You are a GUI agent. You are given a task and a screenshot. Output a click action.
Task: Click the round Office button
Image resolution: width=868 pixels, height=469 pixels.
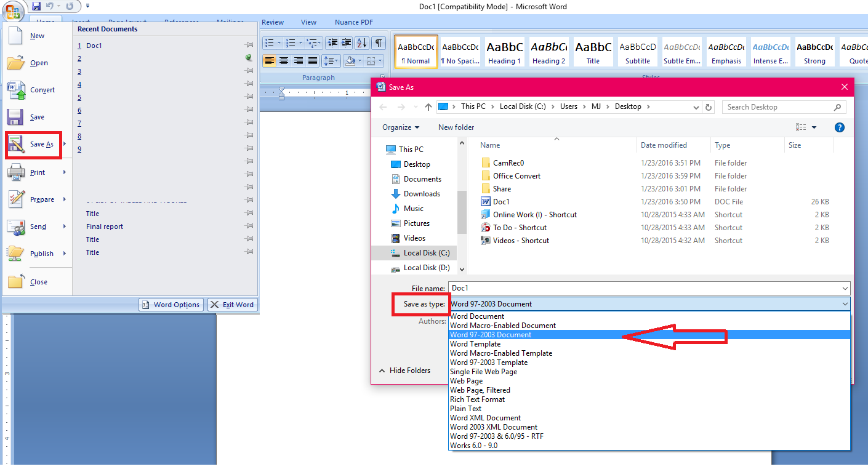tap(14, 10)
